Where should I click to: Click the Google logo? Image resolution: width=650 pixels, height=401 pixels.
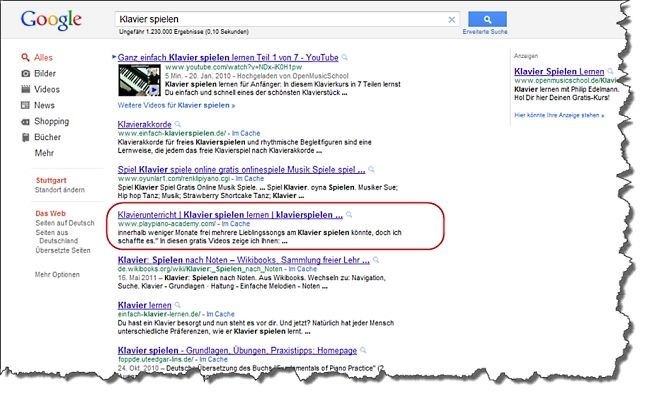tap(51, 20)
